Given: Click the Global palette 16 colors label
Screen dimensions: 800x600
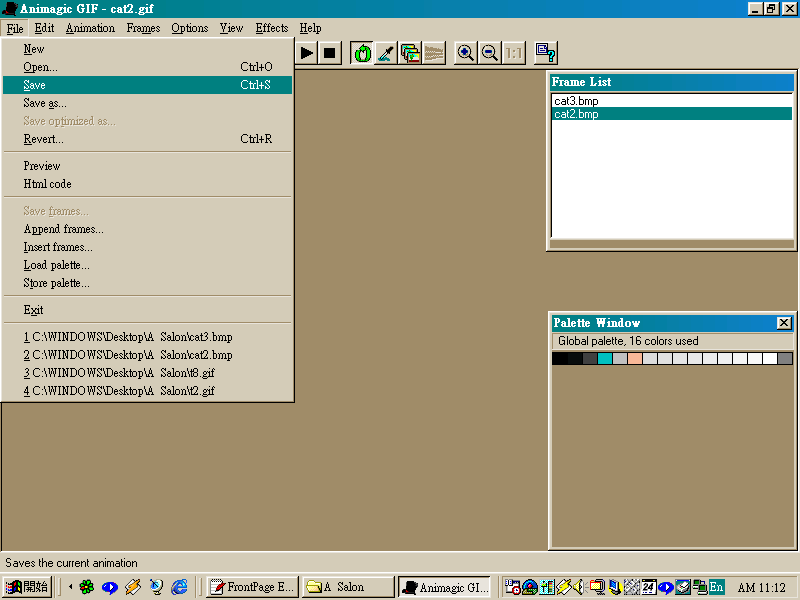Looking at the screenshot, I should (x=628, y=341).
